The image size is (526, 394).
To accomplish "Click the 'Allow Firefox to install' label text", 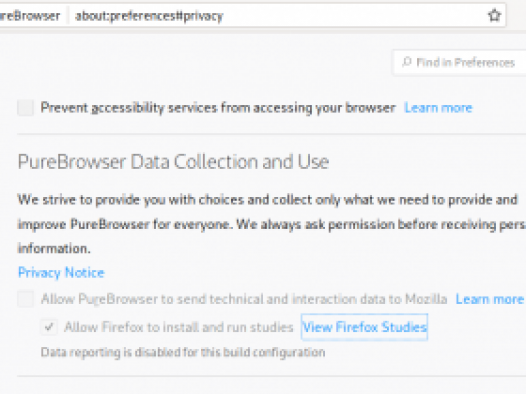I will pos(179,327).
